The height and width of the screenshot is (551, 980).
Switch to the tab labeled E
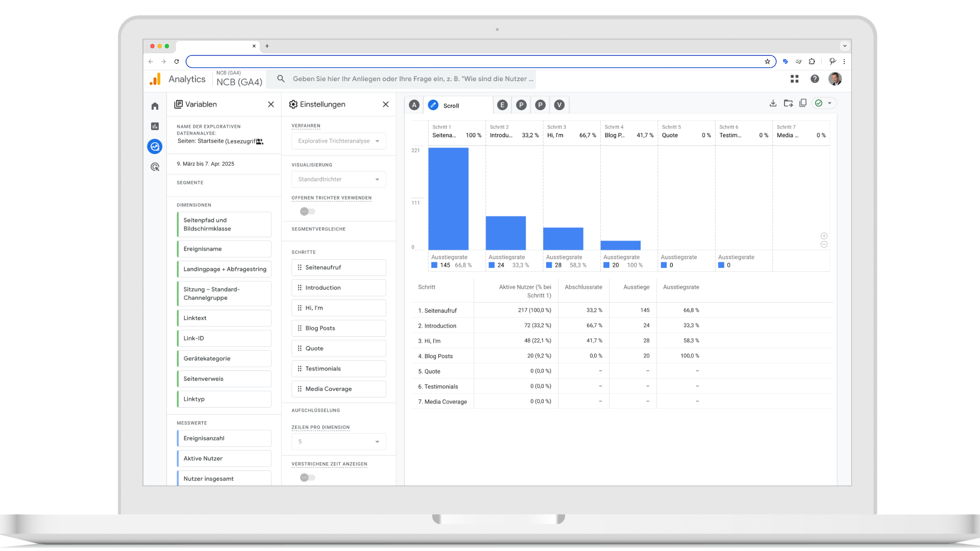coord(502,105)
